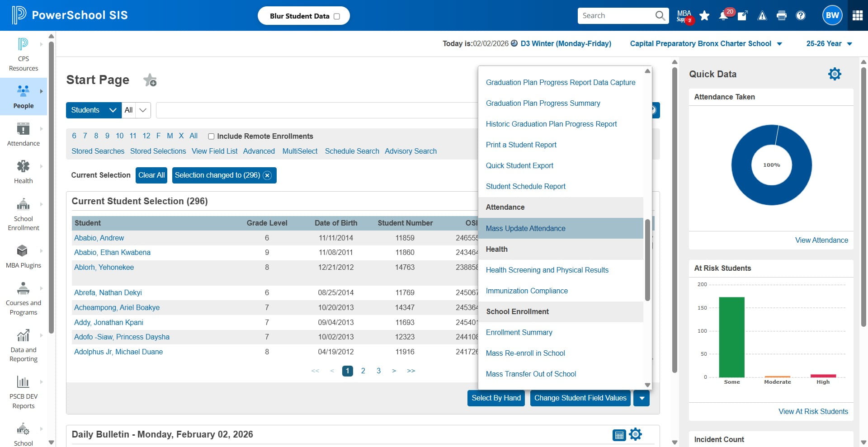The image size is (868, 447).
Task: Remove the Selection changed to (296) filter
Action: pos(267,175)
